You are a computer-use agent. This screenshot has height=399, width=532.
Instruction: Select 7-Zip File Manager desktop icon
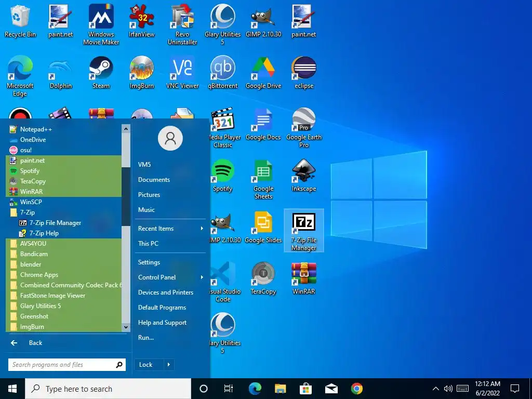click(303, 231)
